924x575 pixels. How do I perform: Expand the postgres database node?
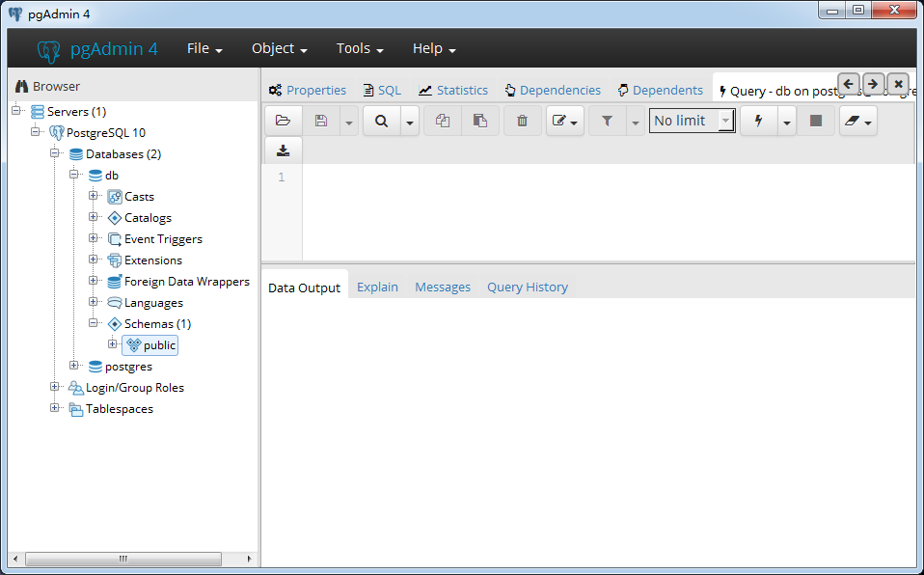tap(74, 366)
